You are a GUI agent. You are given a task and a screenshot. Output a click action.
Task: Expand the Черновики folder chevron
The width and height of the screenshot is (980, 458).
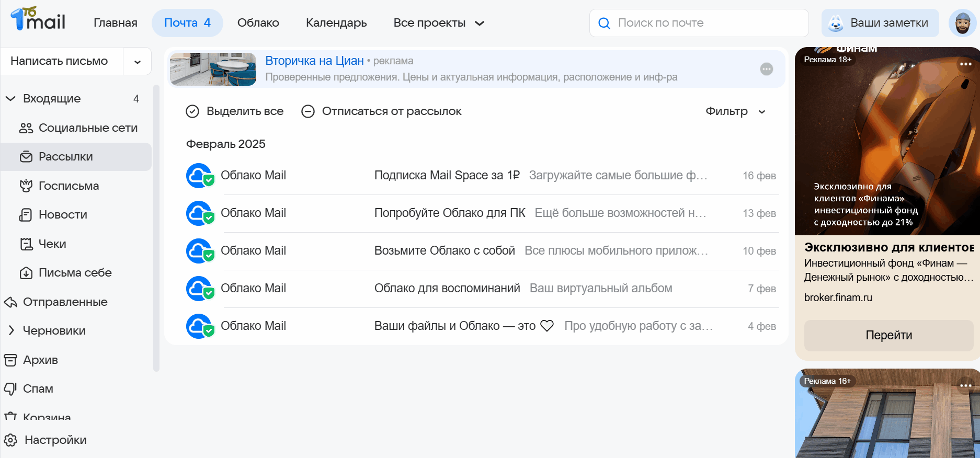coord(11,330)
